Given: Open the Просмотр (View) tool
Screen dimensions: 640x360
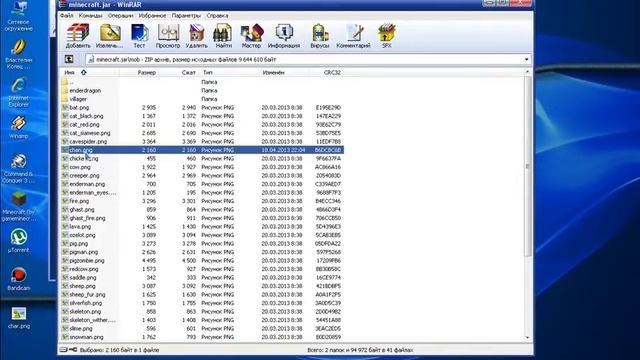Looking at the screenshot, I should [x=168, y=36].
